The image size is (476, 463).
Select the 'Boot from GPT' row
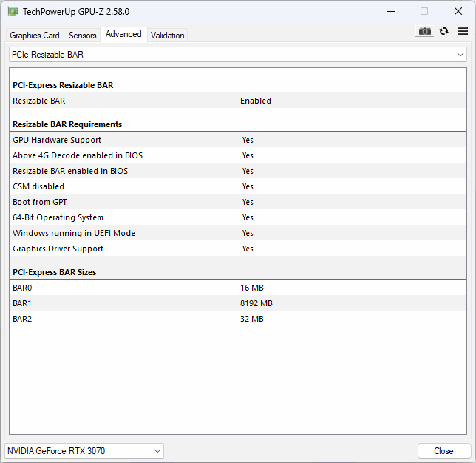pyautogui.click(x=238, y=202)
